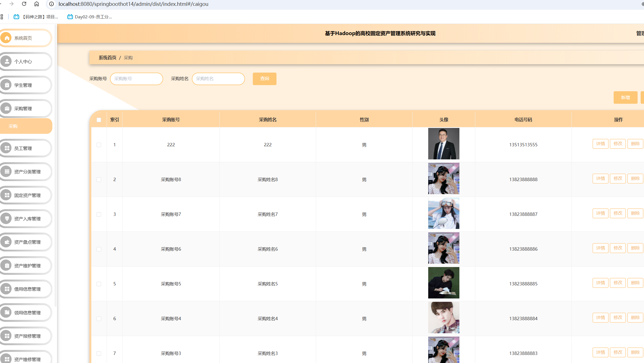Click 系统首页 in the breadcrumb

coord(107,58)
